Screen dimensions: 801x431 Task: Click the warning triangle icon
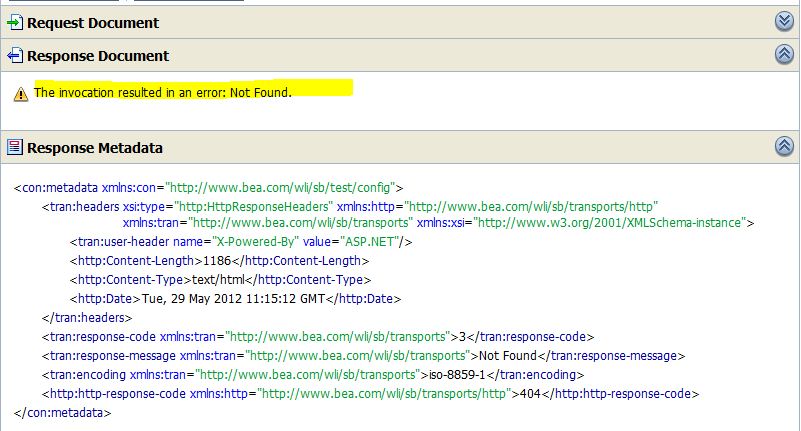(21, 94)
